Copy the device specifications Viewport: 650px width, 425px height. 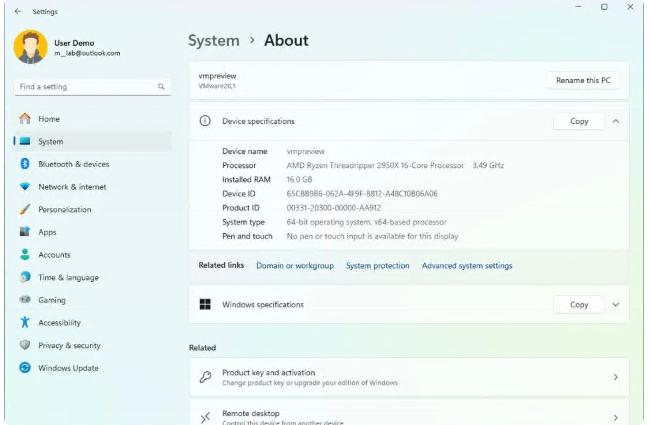click(579, 121)
